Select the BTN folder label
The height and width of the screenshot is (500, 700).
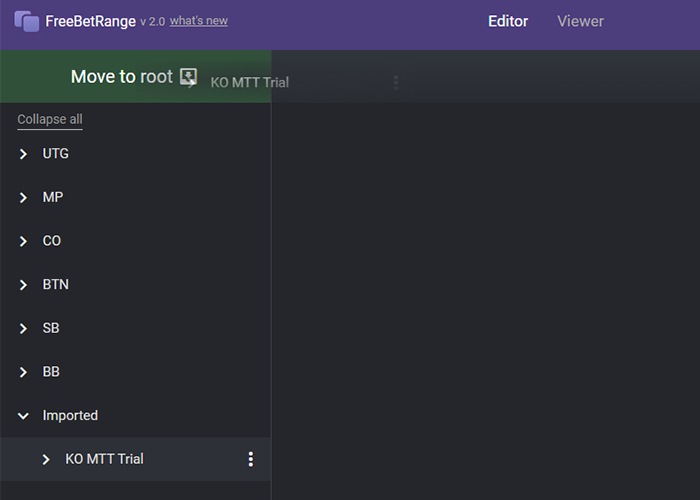(x=56, y=284)
